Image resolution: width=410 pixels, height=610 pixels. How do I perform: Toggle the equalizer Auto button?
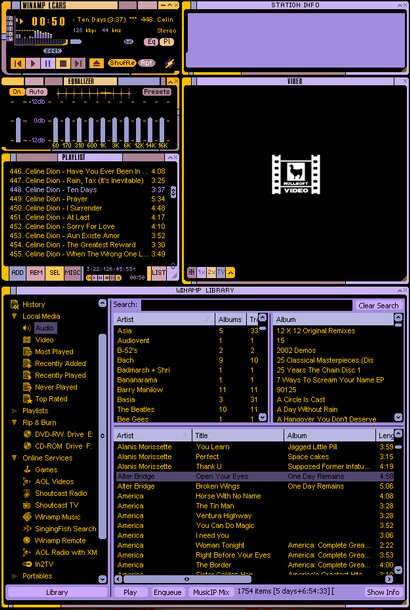(x=37, y=92)
